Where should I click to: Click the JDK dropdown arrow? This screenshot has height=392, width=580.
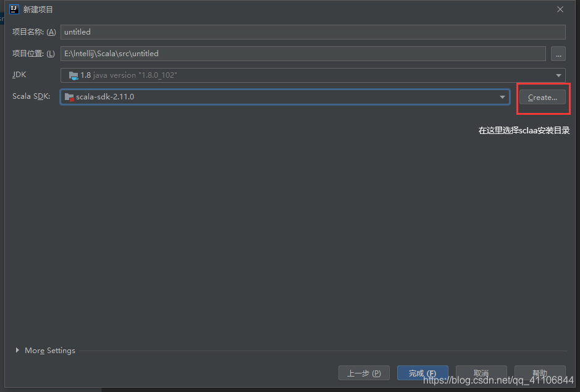tap(558, 75)
